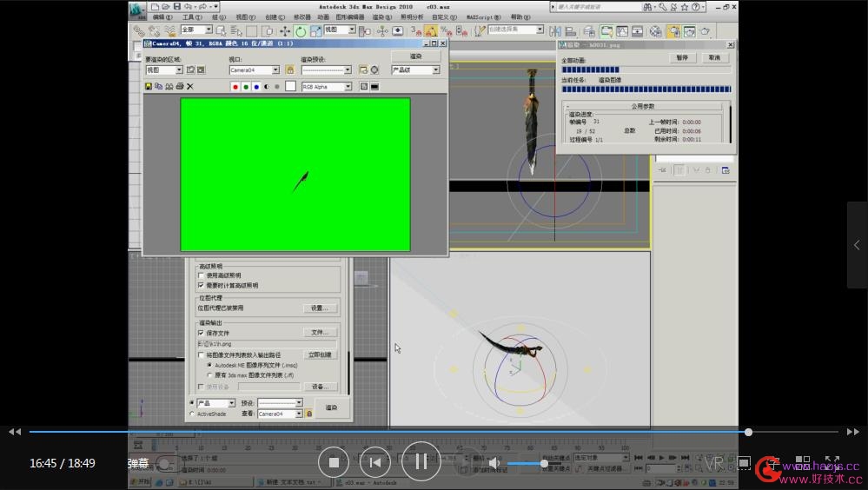Open the Material Editor icon
This screenshot has height=490, width=868.
pyautogui.click(x=655, y=31)
